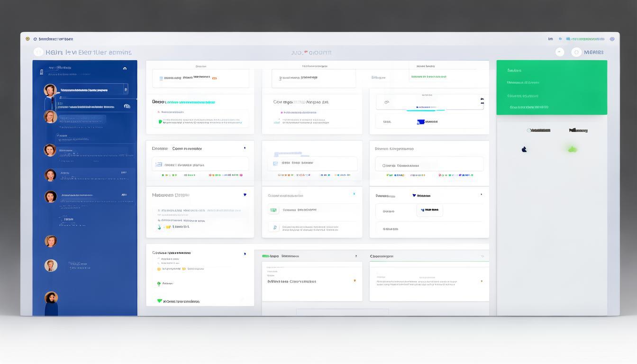Open the blue triangle dropdown in right-column card header
Viewport: 637px width, 364px height.
point(414,195)
